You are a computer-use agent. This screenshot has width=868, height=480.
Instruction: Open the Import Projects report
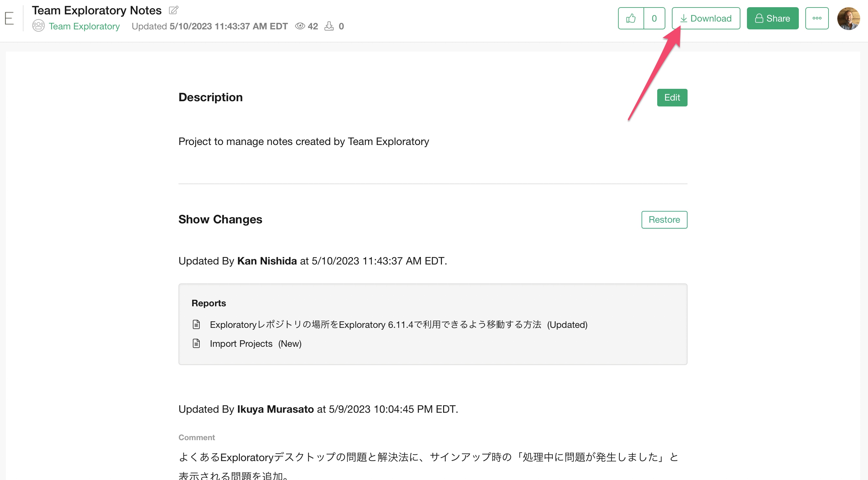tap(241, 344)
